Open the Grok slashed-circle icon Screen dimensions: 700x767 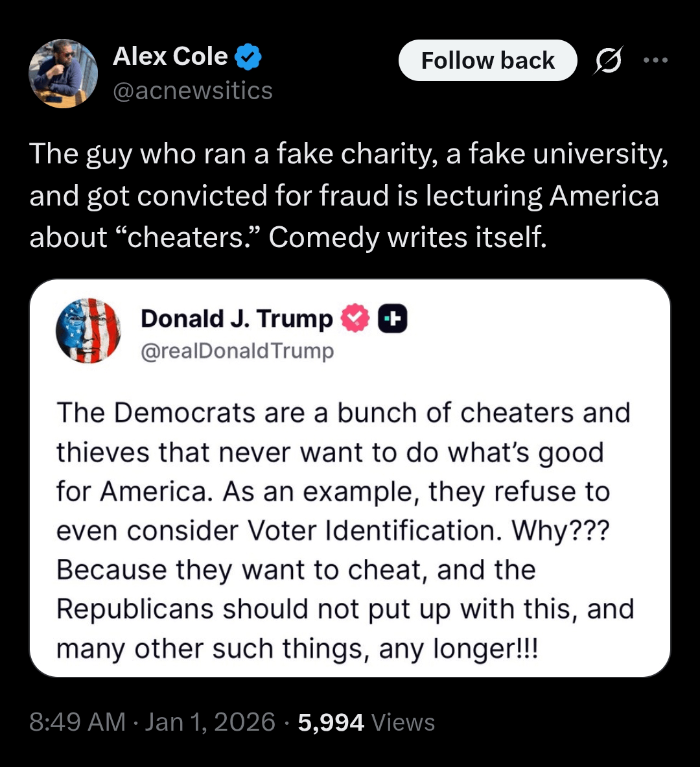point(609,60)
